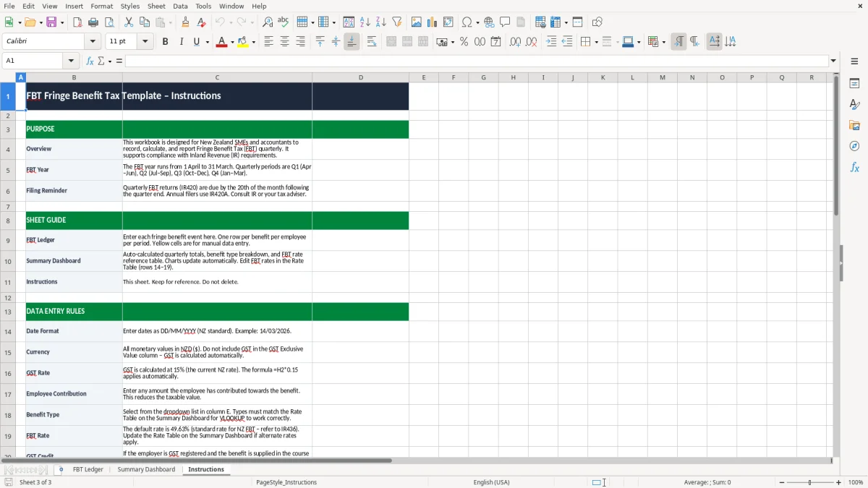Click the Save document icon
Screen dimensions: 868x488
51,22
